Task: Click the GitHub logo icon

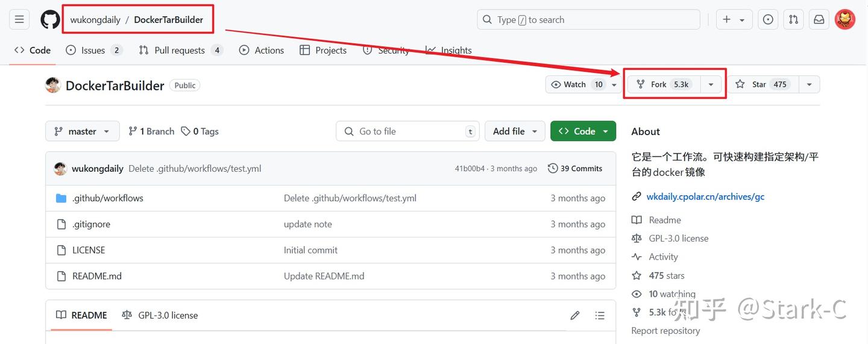Action: tap(51, 20)
